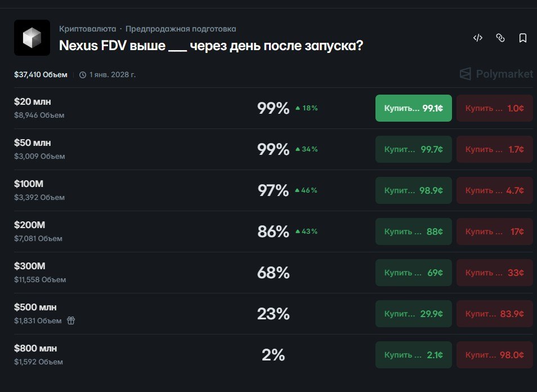
Task: Buy No at 1.0¢ for $20 млн
Action: pos(495,108)
